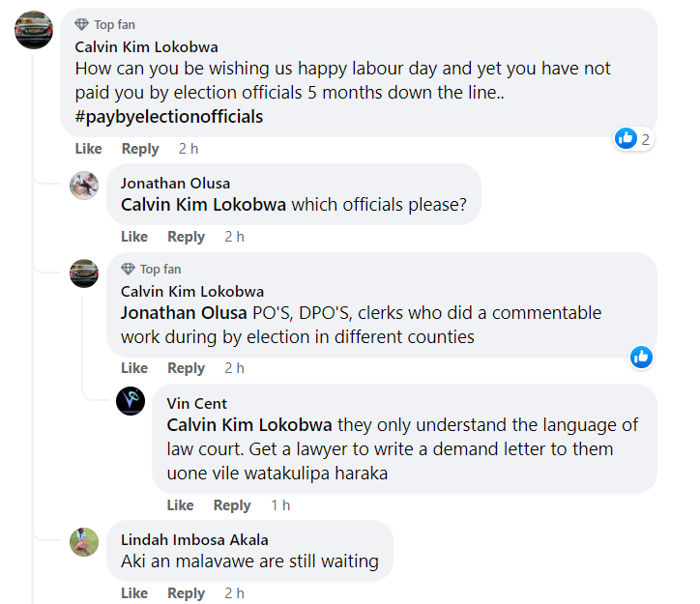Click the Top fan diamond badge on first comment

click(82, 25)
